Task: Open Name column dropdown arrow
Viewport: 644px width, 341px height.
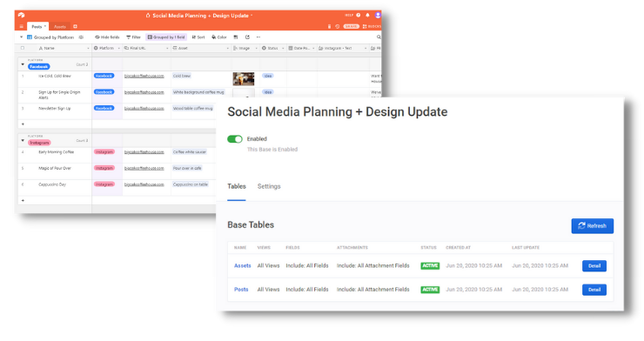Action: (x=88, y=49)
